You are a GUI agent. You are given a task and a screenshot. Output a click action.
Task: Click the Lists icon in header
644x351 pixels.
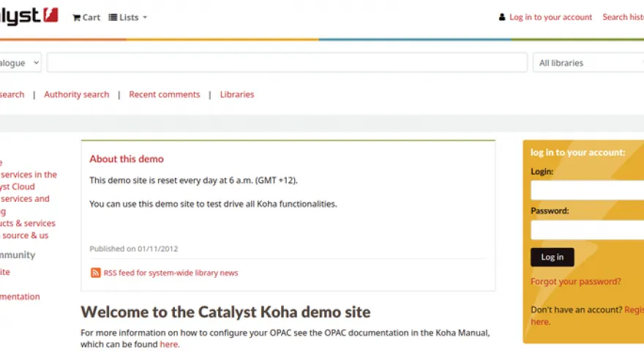(x=113, y=18)
